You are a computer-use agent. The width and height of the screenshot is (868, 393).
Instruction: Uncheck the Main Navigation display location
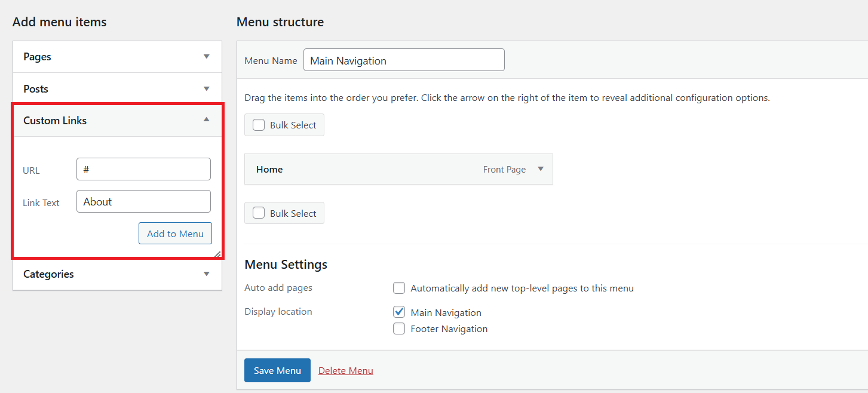tap(398, 311)
